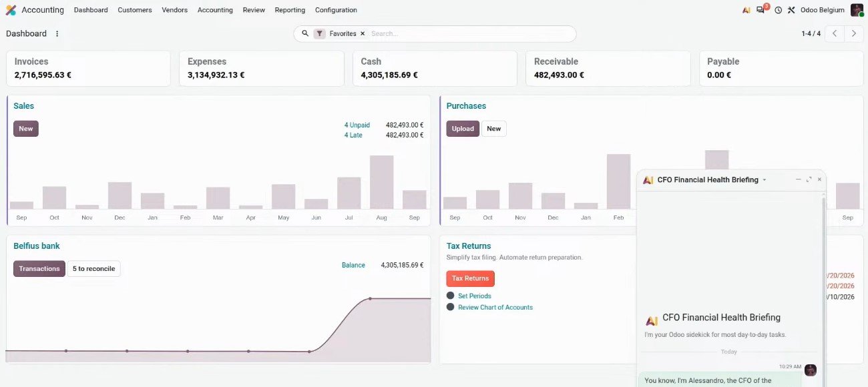This screenshot has height=387, width=868.
Task: Open the activities clock icon
Action: click(778, 10)
